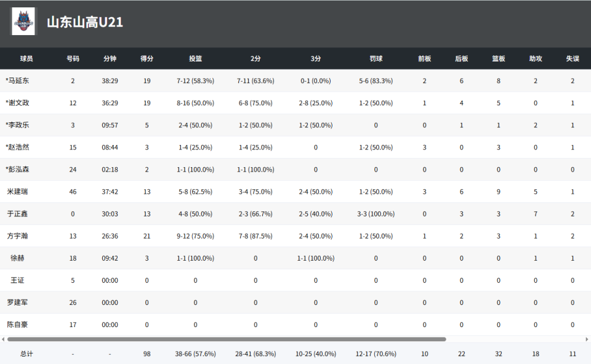Click the Shandong team logo icon
The width and height of the screenshot is (591, 364).
(x=23, y=22)
